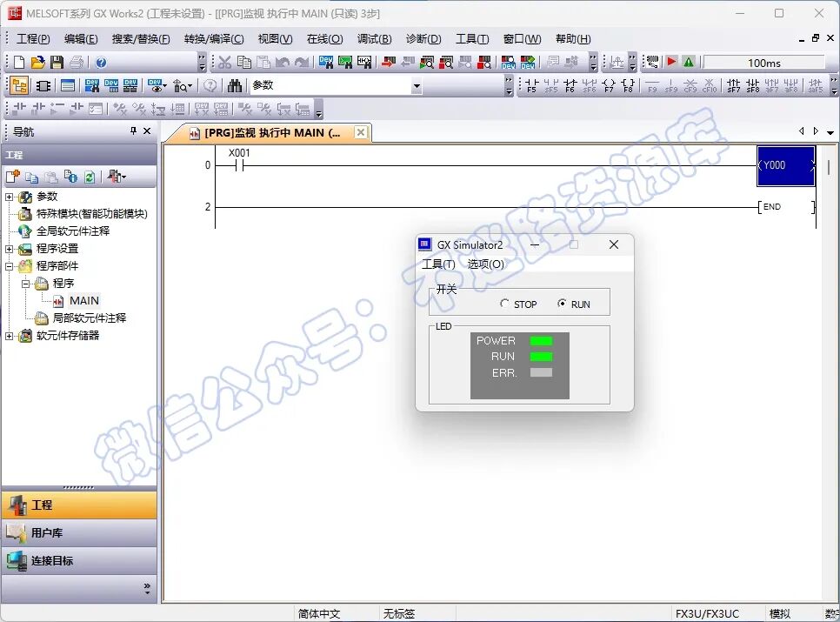Click the GX Simulator2 title bar icon
The image size is (840, 622).
(425, 244)
